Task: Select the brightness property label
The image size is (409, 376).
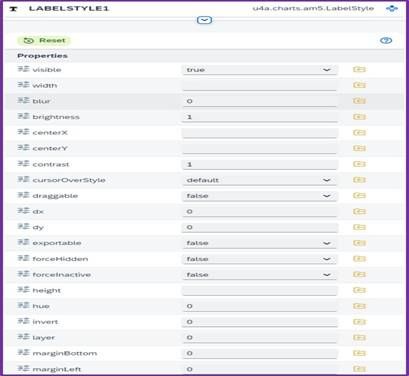Action: (56, 117)
